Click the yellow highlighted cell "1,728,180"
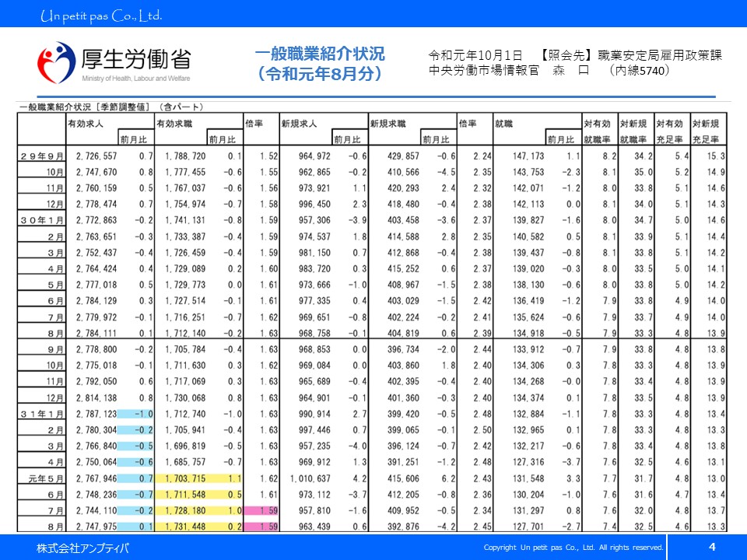747x560 pixels. tap(185, 511)
